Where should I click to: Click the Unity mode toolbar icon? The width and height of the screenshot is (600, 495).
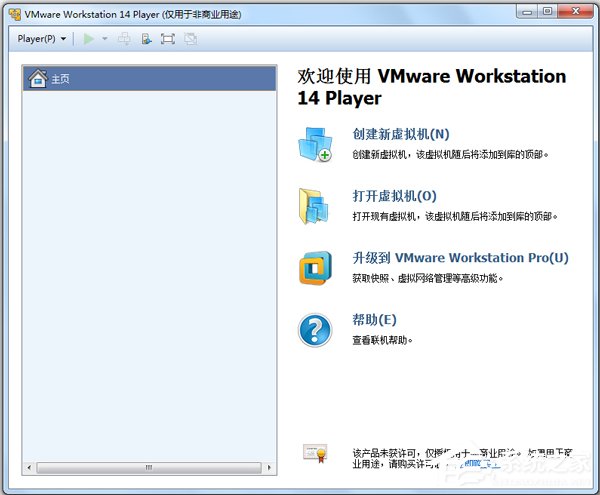[190, 39]
